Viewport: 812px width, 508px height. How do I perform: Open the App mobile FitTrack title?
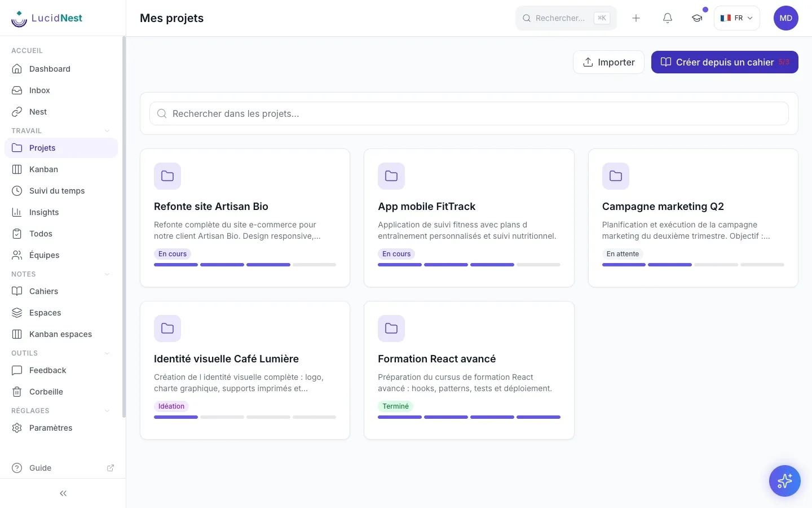tap(426, 207)
